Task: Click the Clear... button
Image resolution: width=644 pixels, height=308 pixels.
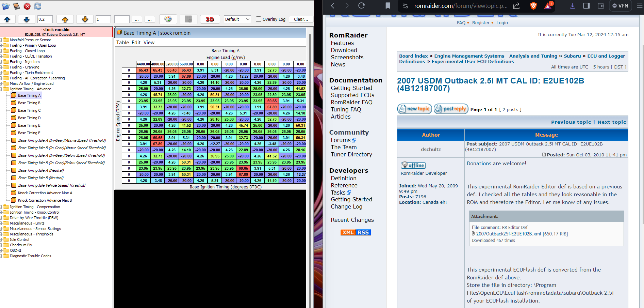Action: 301,19
